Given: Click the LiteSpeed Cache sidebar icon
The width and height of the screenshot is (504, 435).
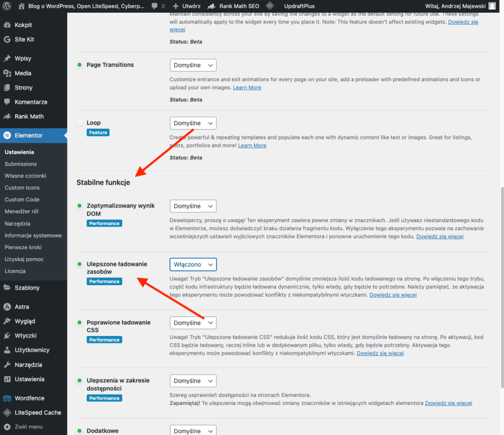Looking at the screenshot, I should (x=7, y=412).
